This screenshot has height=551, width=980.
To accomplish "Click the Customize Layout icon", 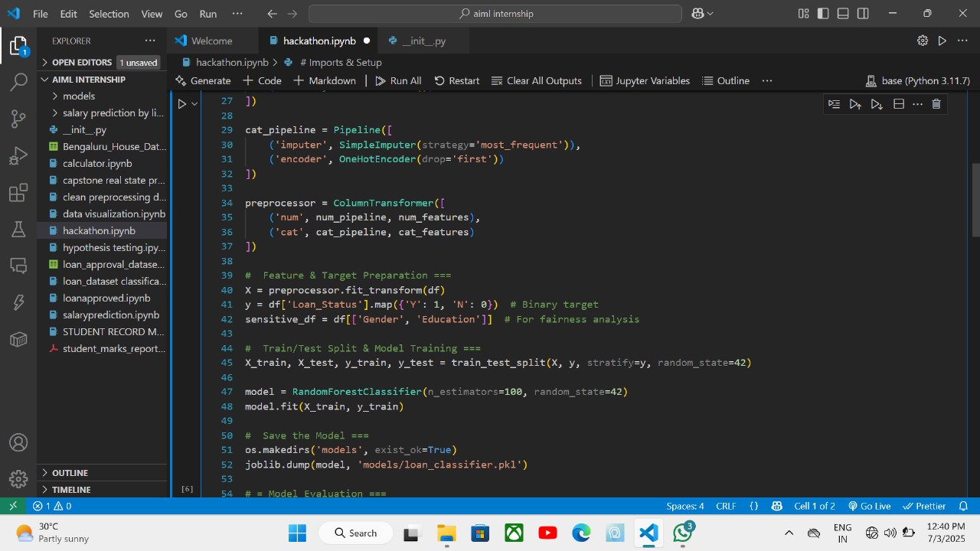I will [x=803, y=14].
